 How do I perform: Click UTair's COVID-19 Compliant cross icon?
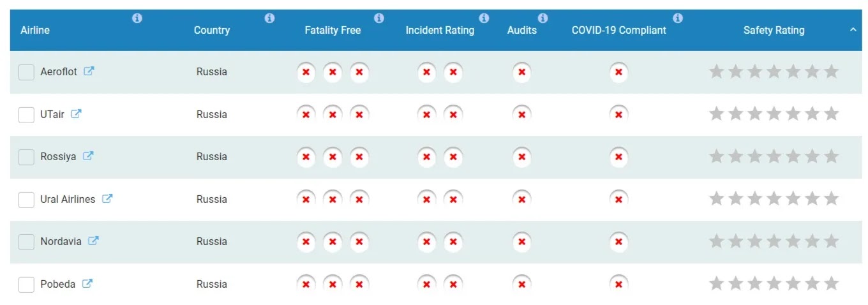click(618, 115)
